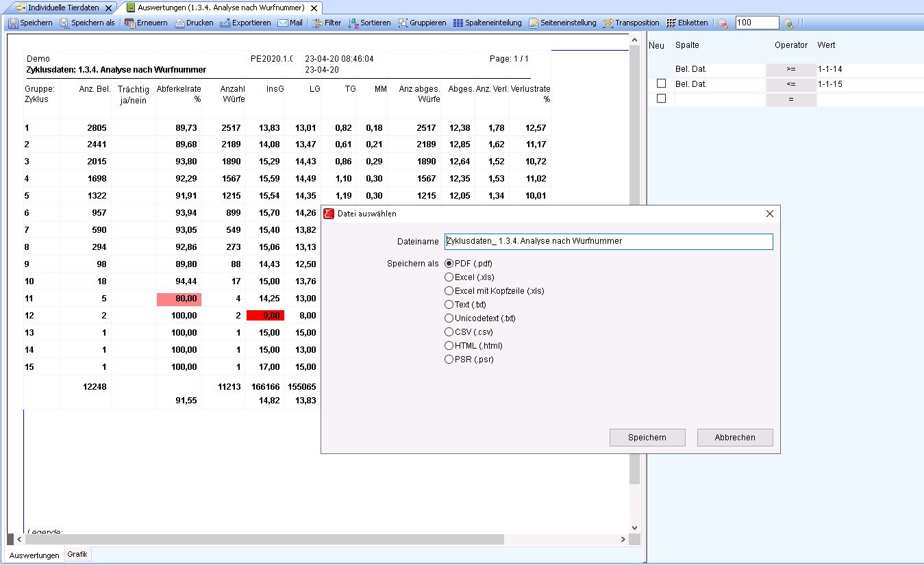Click the zoom in magnifier icon
924x565 pixels.
click(x=789, y=23)
